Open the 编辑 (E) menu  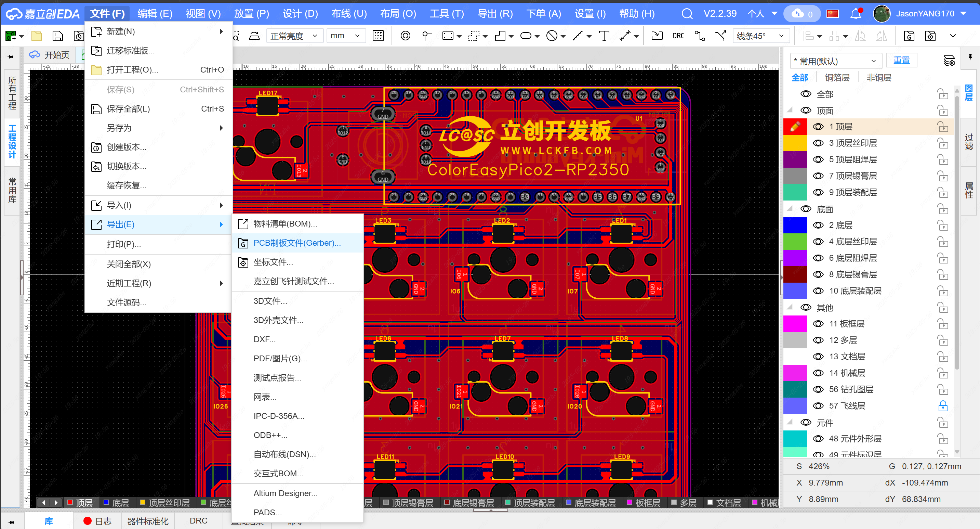coord(155,14)
